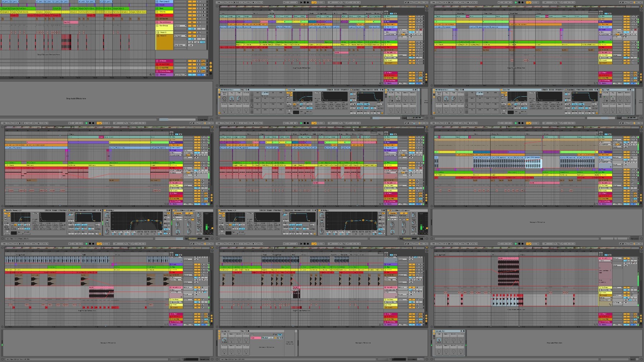Arm the Chords track in top-left window

pyautogui.click(x=204, y=12)
